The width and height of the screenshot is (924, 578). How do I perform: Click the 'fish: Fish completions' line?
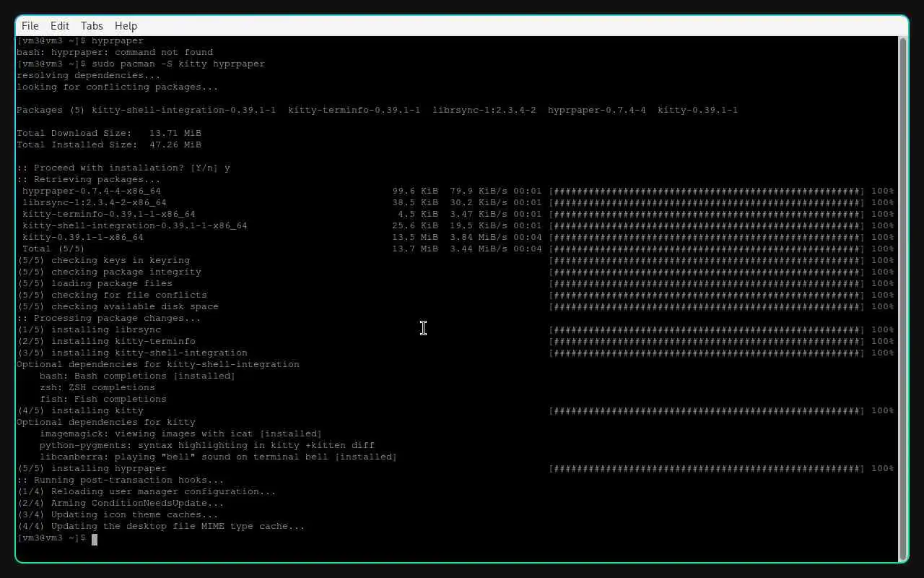pos(103,399)
